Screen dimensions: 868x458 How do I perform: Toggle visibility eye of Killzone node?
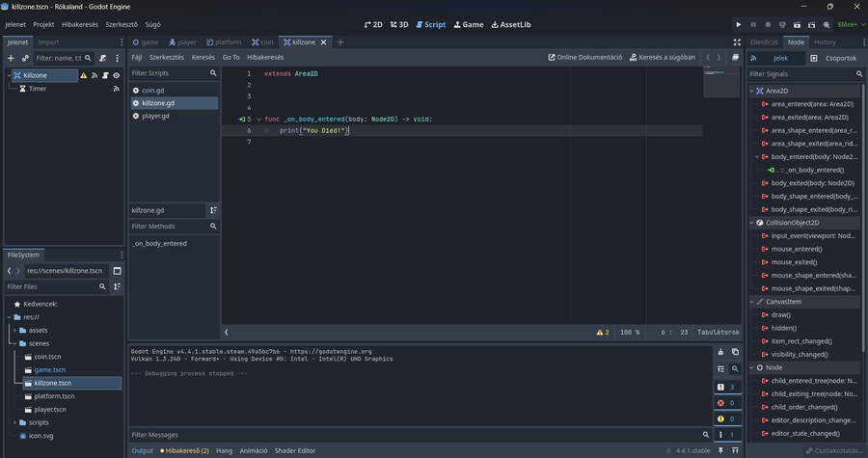117,75
